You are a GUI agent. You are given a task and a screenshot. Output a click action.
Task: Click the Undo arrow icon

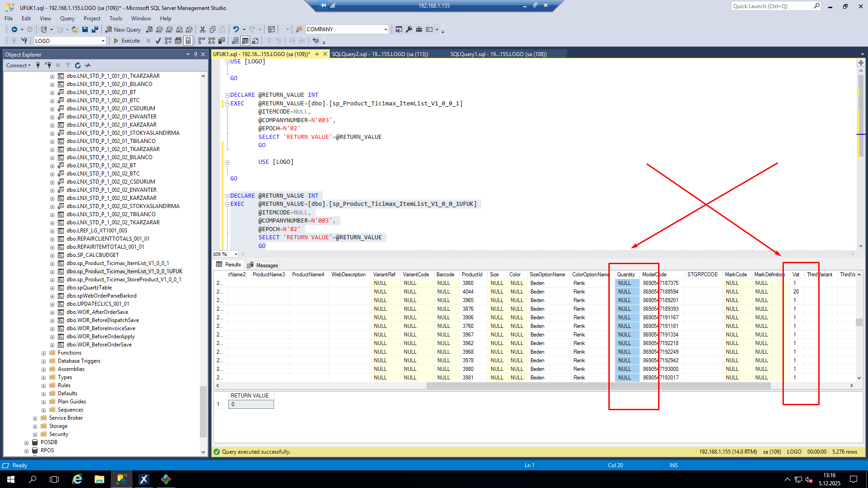(x=236, y=29)
